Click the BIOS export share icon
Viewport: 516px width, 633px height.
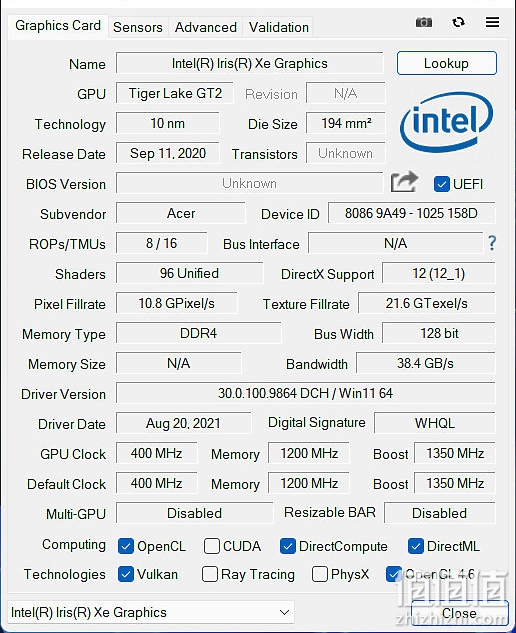pyautogui.click(x=404, y=182)
